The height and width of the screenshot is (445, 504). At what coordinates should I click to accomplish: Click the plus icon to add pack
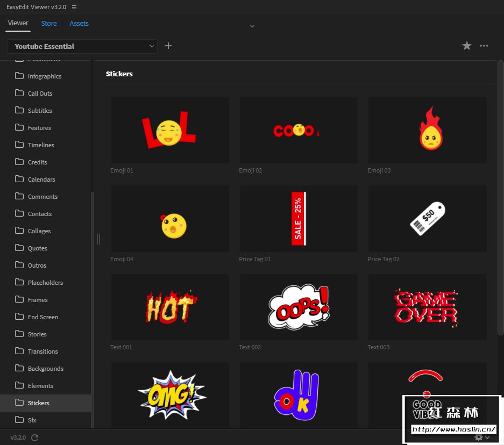[168, 46]
